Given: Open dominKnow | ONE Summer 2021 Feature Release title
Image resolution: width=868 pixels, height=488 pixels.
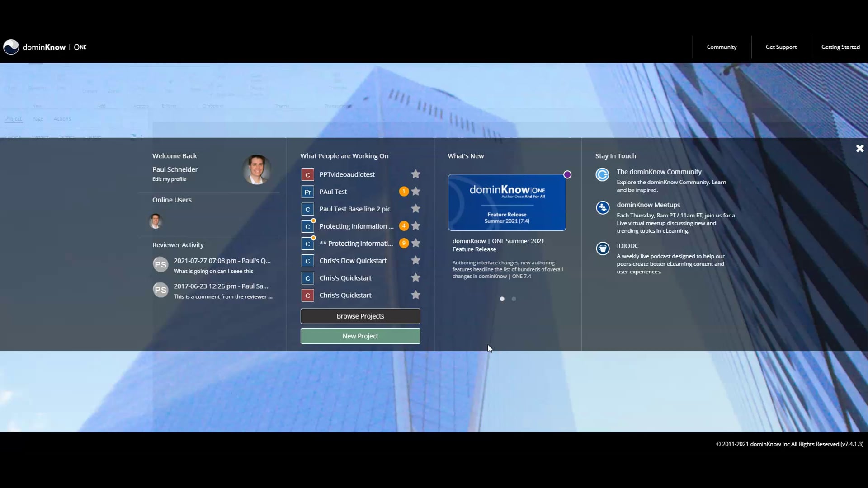Looking at the screenshot, I should [498, 245].
